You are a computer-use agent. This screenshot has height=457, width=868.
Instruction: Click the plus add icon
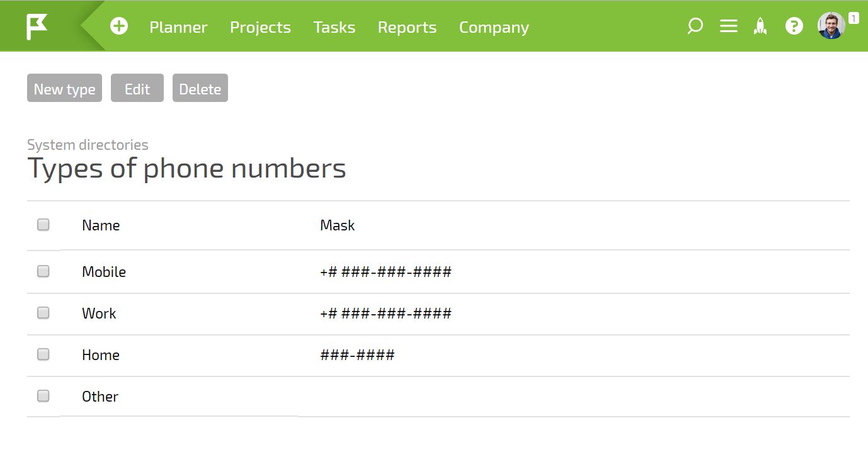(x=119, y=26)
